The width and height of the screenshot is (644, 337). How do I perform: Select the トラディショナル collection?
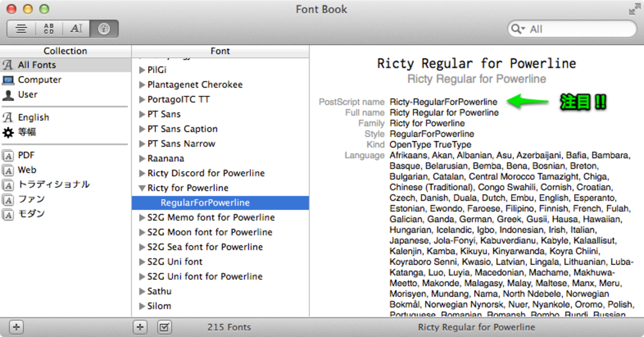pyautogui.click(x=65, y=184)
